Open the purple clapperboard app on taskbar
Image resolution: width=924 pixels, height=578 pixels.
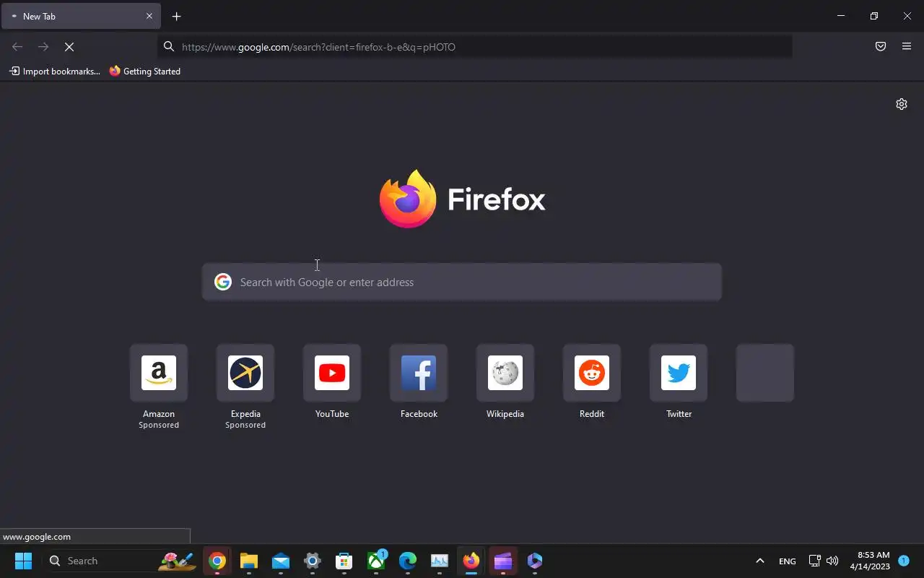pos(503,561)
